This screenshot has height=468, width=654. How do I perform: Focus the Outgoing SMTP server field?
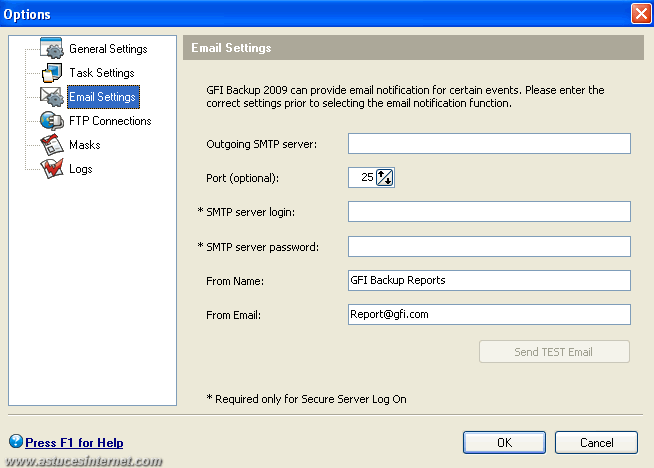tap(489, 143)
